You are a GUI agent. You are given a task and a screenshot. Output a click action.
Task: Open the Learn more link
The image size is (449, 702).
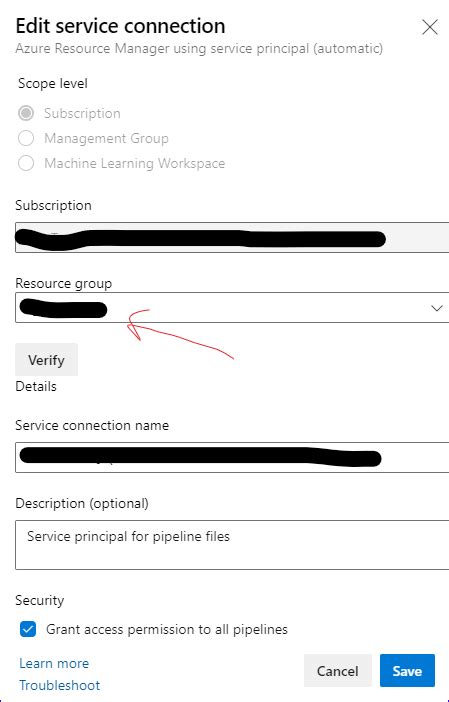pos(54,663)
